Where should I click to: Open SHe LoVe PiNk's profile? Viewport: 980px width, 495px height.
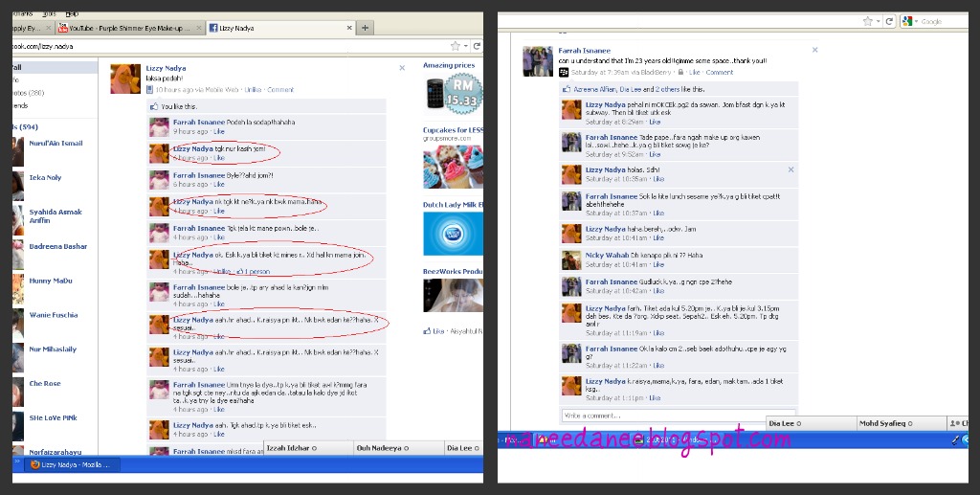[x=54, y=418]
